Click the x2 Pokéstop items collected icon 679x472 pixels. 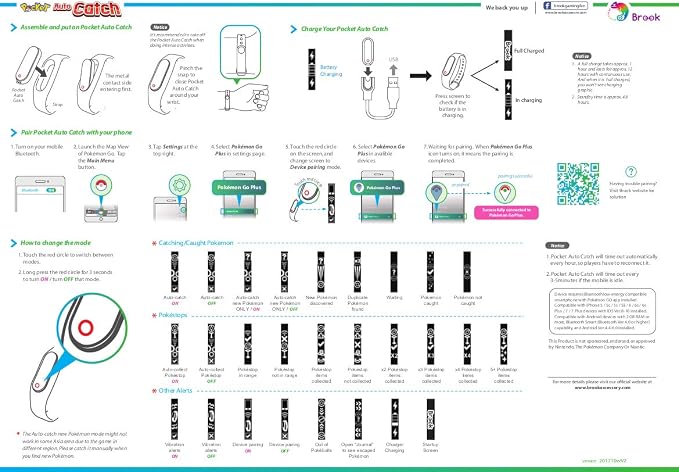point(394,344)
